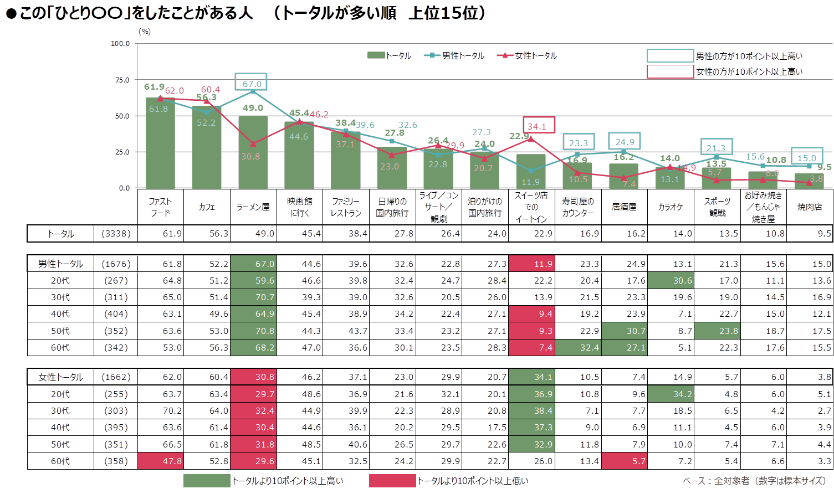Click the red 9.4 sweets cell
The width and height of the screenshot is (834, 504).
tap(531, 314)
